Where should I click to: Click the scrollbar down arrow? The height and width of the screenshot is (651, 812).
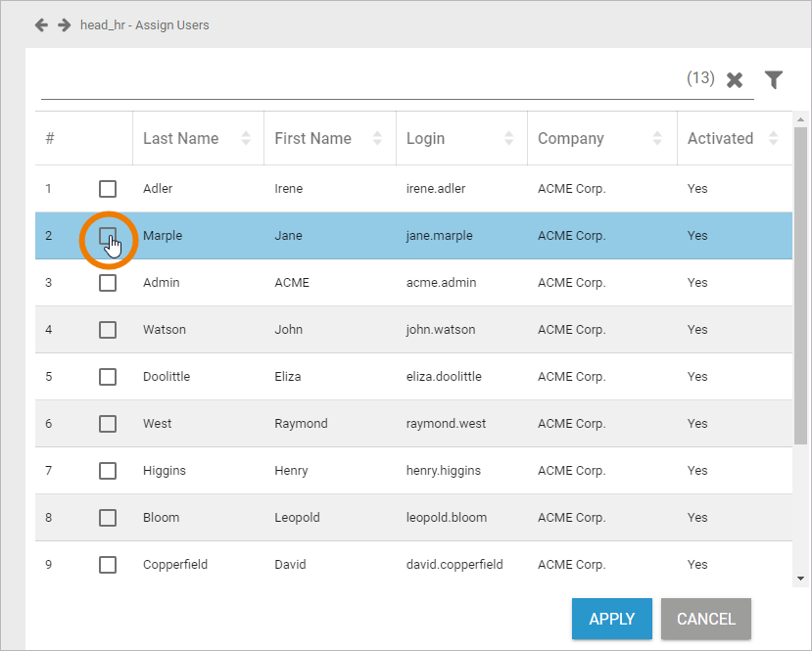(x=800, y=579)
